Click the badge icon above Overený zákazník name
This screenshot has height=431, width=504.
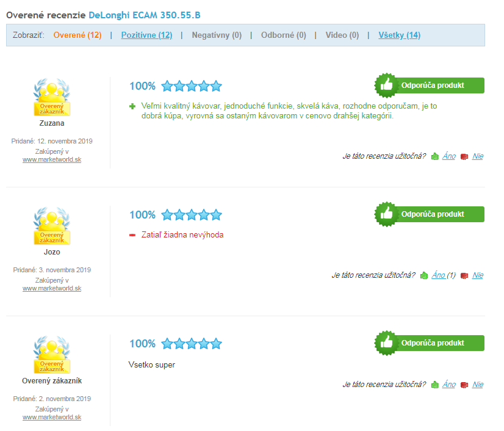[52, 355]
